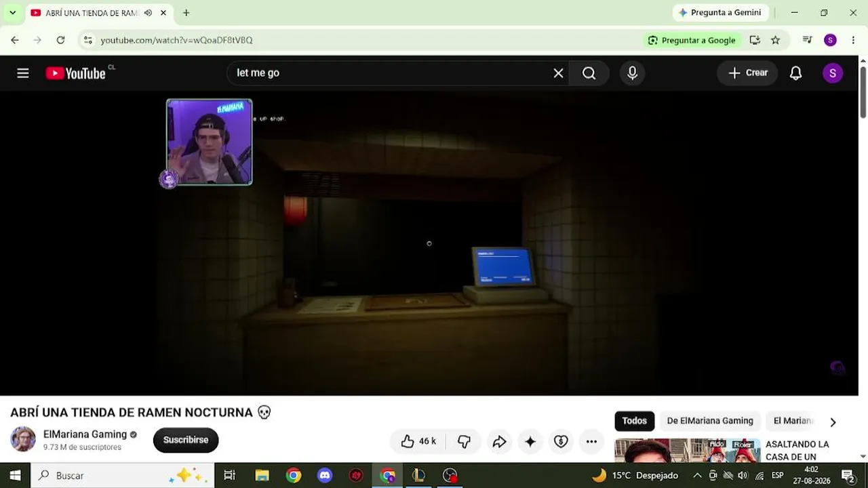Select the youtube.com URL in address bar
The width and height of the screenshot is (868, 488).
click(x=176, y=40)
